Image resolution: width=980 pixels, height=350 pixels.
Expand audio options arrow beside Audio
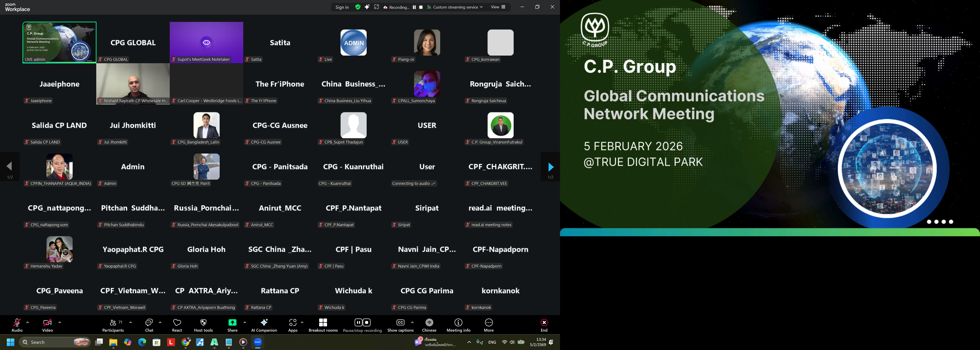tap(27, 322)
